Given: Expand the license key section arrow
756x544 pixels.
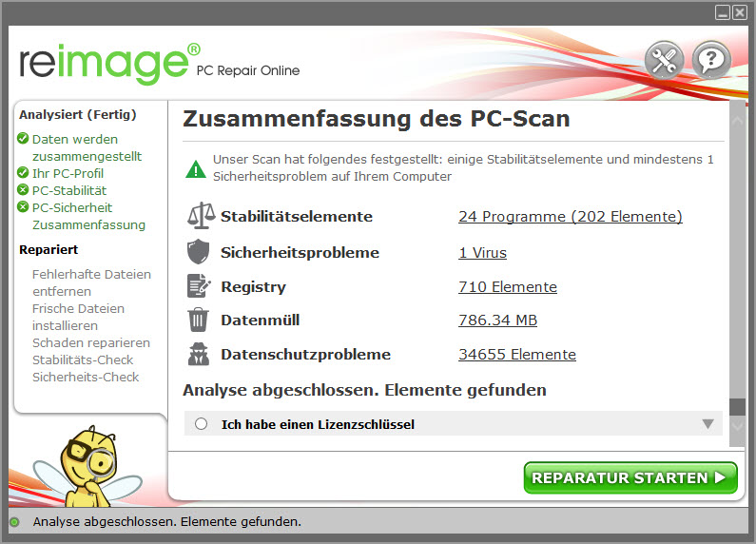Looking at the screenshot, I should tap(708, 424).
